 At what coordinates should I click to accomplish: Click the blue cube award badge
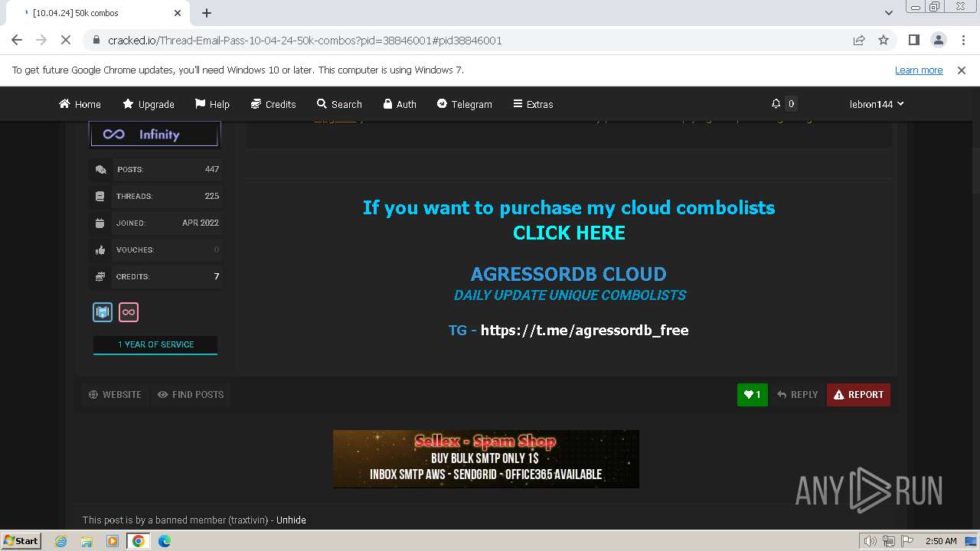[103, 312]
